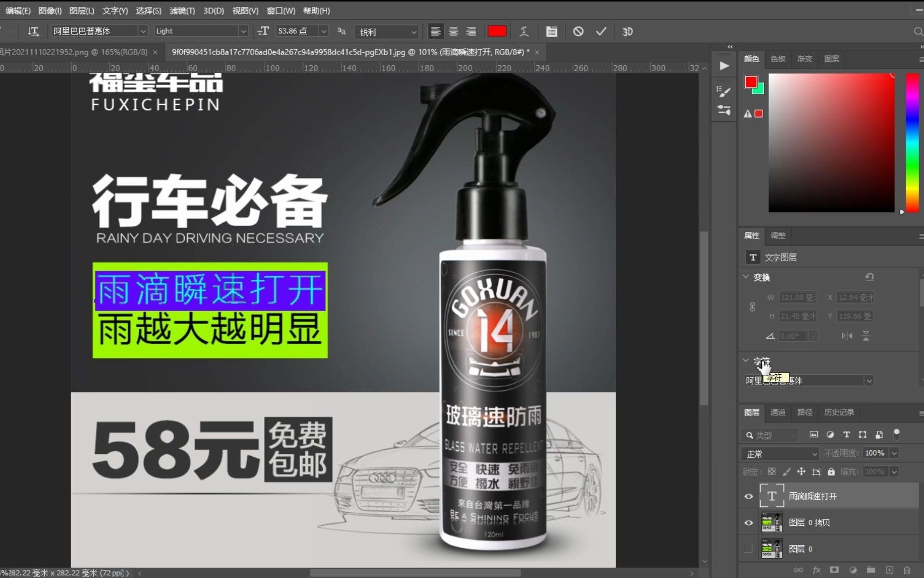Viewport: 924px width, 578px height.
Task: Hide the 图层 0 拷贝 layer
Action: (748, 522)
